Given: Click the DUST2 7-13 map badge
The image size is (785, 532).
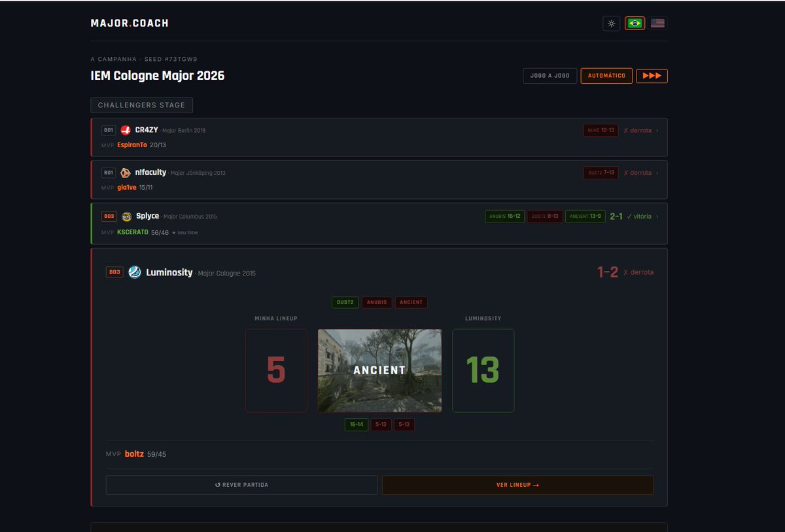Looking at the screenshot, I should [601, 173].
